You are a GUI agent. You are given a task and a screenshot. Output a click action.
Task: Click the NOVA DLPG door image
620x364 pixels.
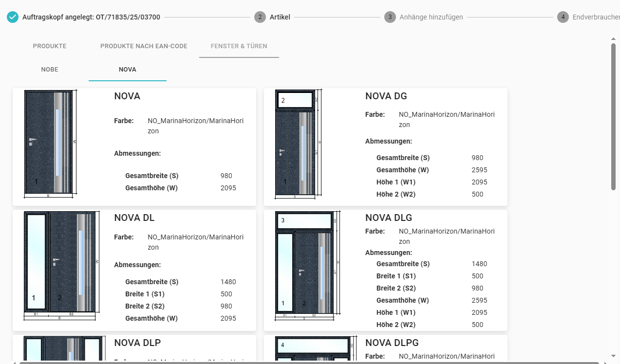click(313, 349)
